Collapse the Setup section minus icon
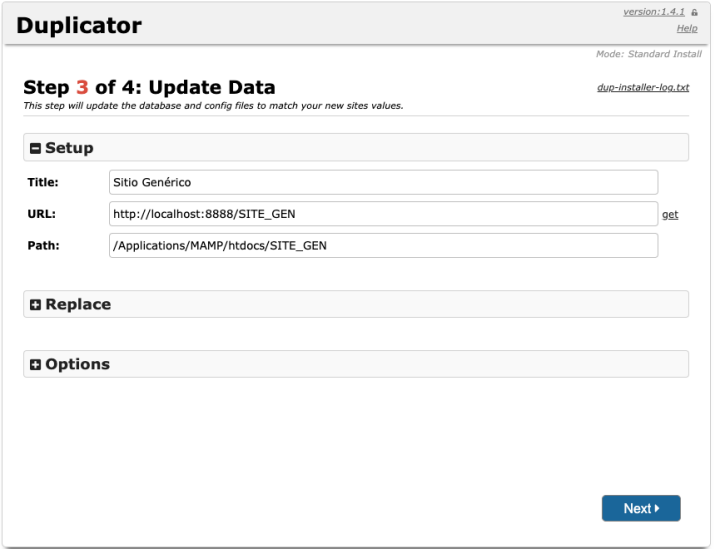Viewport: 714px width, 549px height. tap(35, 148)
